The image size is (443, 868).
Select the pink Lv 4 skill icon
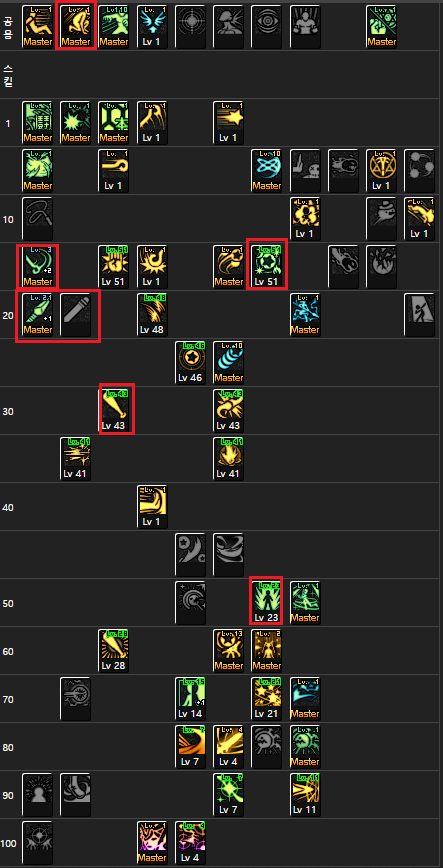point(190,843)
